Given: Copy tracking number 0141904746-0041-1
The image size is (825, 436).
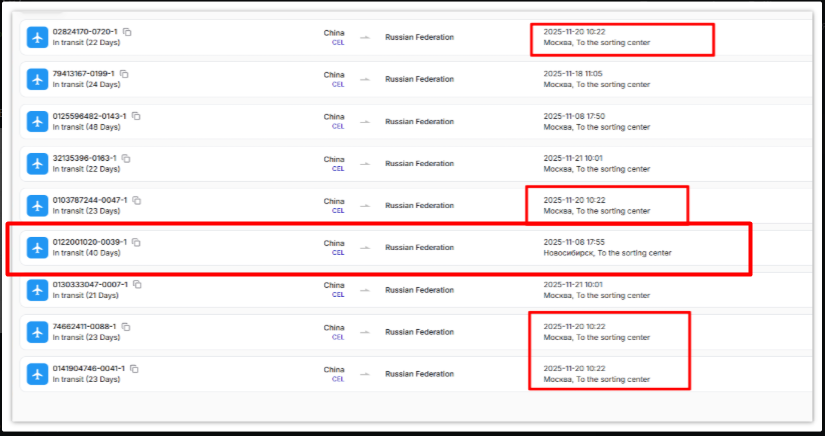Looking at the screenshot, I should 134,369.
